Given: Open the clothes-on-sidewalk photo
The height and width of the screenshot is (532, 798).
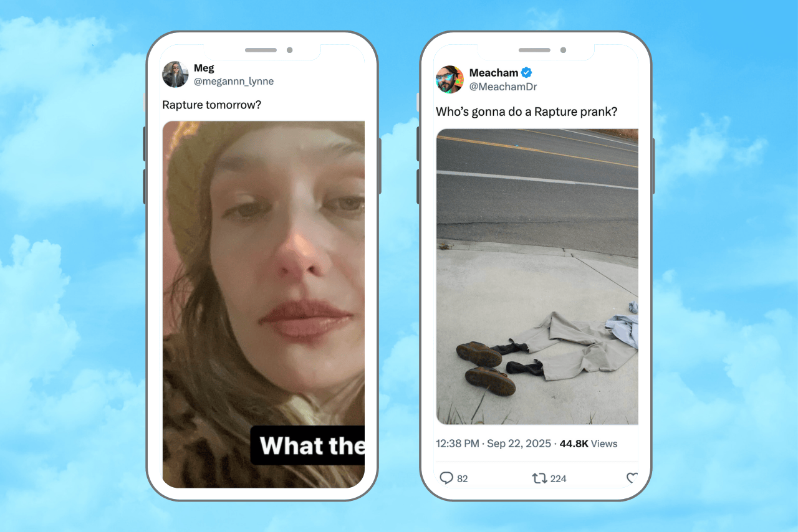Looking at the screenshot, I should [537, 277].
